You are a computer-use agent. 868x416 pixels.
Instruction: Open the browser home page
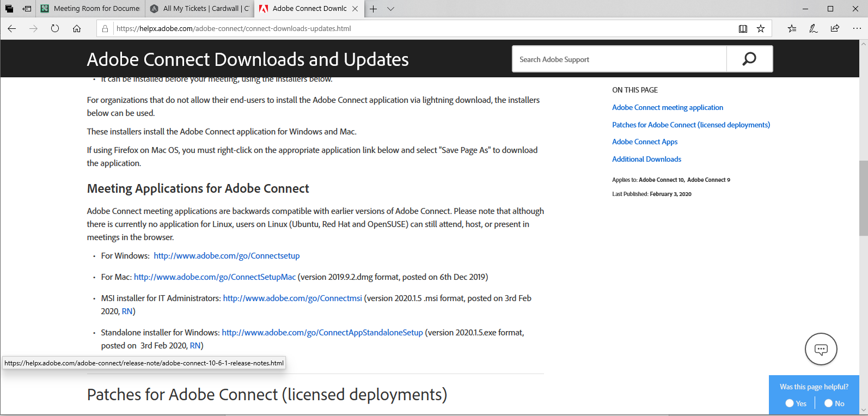77,28
